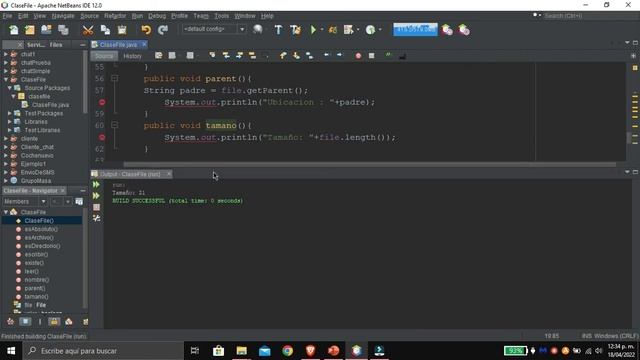Toggle the Source view button
This screenshot has height=360, width=640.
pos(104,56)
